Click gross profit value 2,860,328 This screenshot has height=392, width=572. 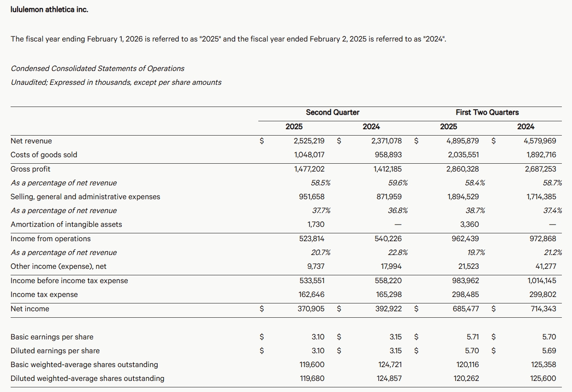463,169
